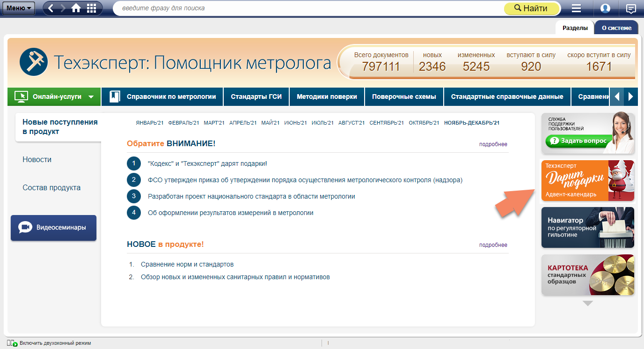Select the ИЮНЬ'21 month link
Screen dimensions: 644x349
pyautogui.click(x=295, y=123)
